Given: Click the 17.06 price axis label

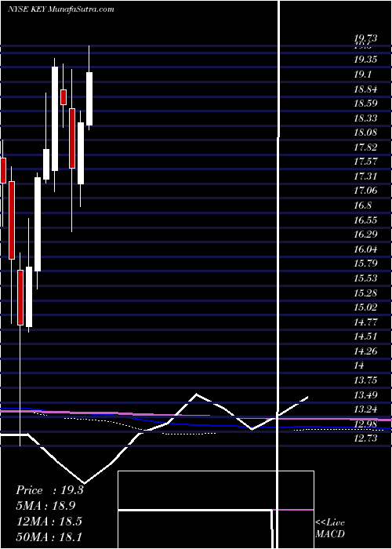Looking at the screenshot, I should (x=365, y=191).
